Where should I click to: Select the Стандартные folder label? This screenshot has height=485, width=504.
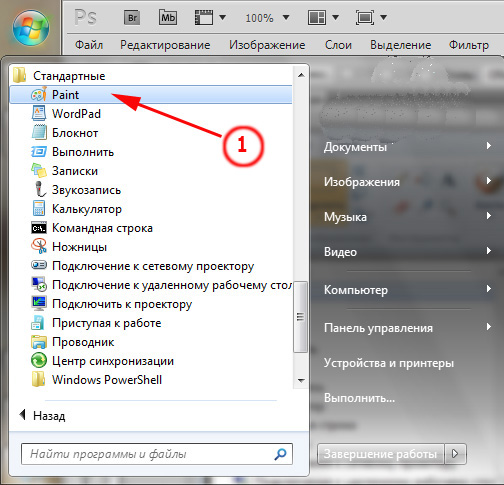click(x=69, y=76)
